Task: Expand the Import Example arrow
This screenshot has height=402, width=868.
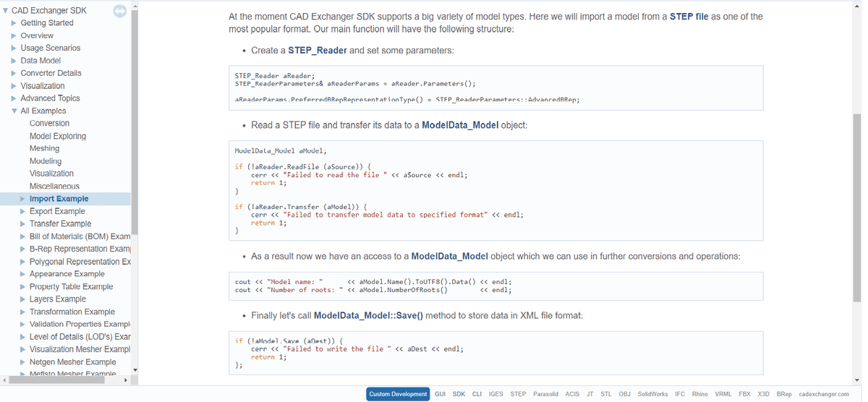Action: (22, 199)
